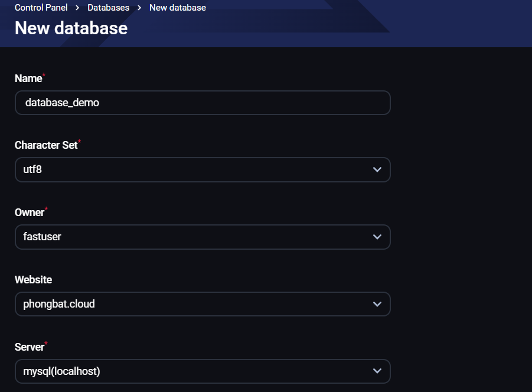Click the breadcrumb separator after Databases
Screen dimensions: 532x392
(x=139, y=8)
